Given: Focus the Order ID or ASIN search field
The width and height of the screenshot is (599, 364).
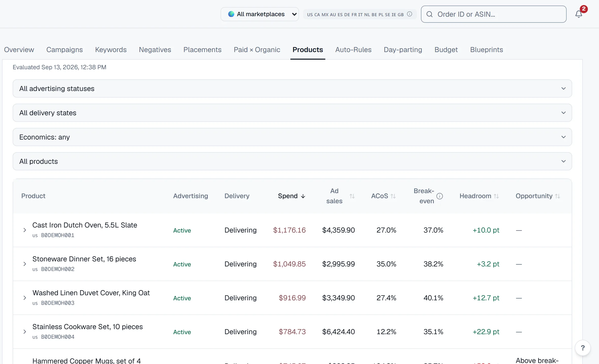Looking at the screenshot, I should coord(494,14).
